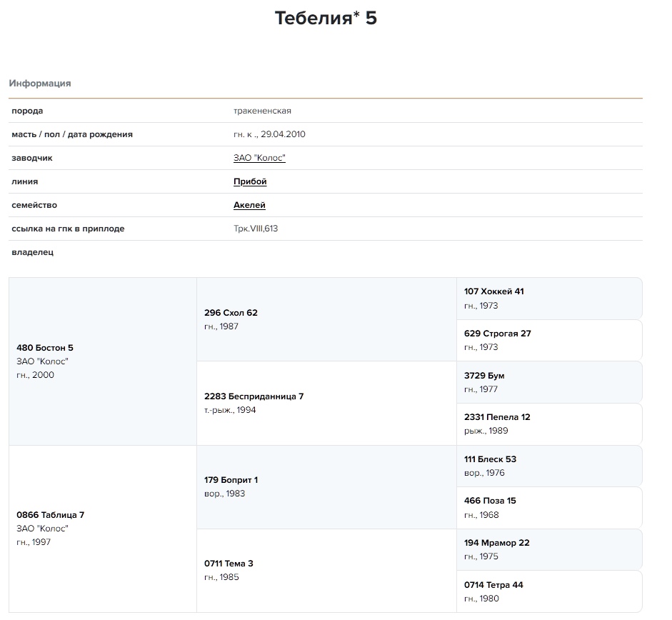Click 111 Блеск 53 entry
Image resolution: width=672 pixels, height=620 pixels.
click(x=490, y=459)
